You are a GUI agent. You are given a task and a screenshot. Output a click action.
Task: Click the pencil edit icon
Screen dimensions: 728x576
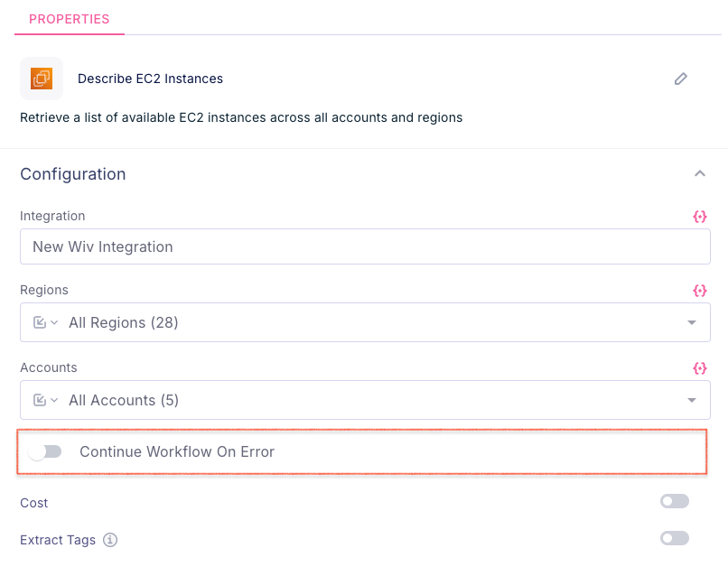[681, 79]
